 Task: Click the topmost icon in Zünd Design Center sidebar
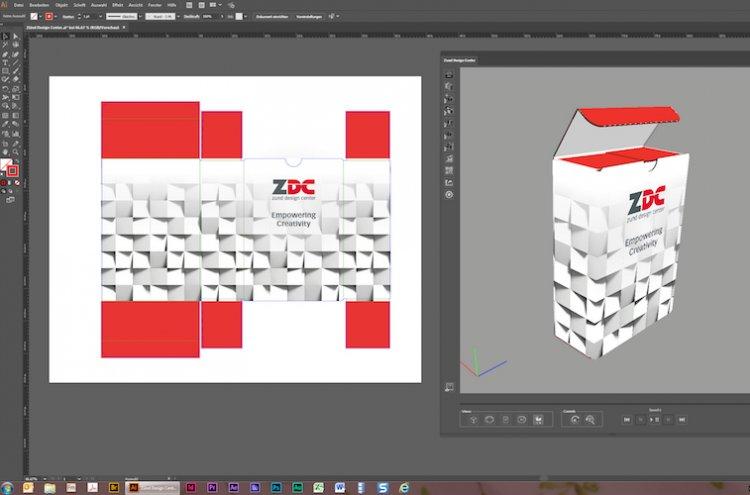(449, 75)
